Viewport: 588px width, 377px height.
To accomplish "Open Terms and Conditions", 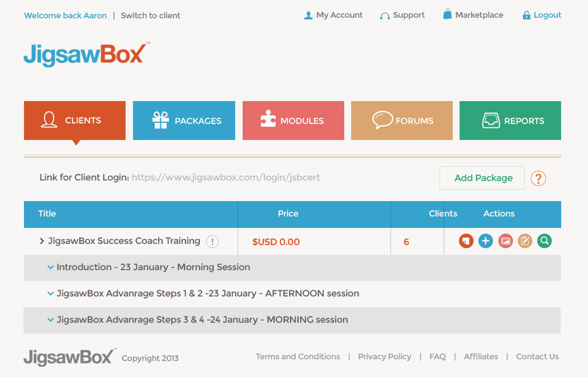I will point(298,356).
